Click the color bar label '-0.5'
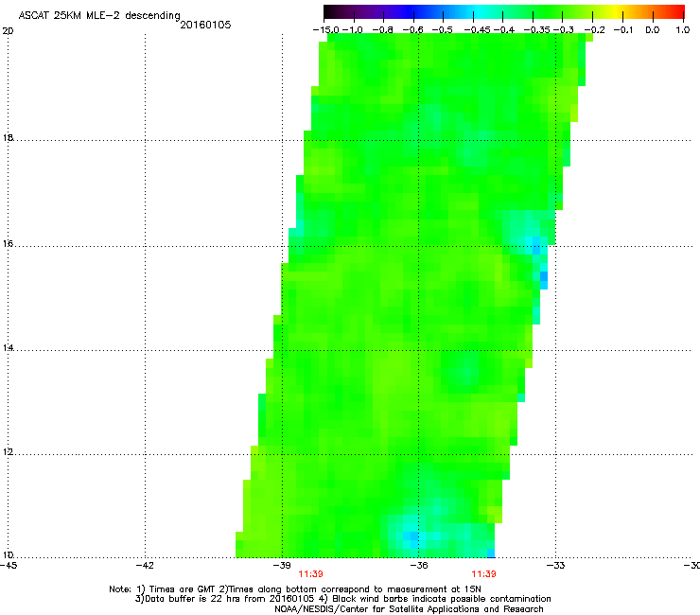 tap(443, 30)
